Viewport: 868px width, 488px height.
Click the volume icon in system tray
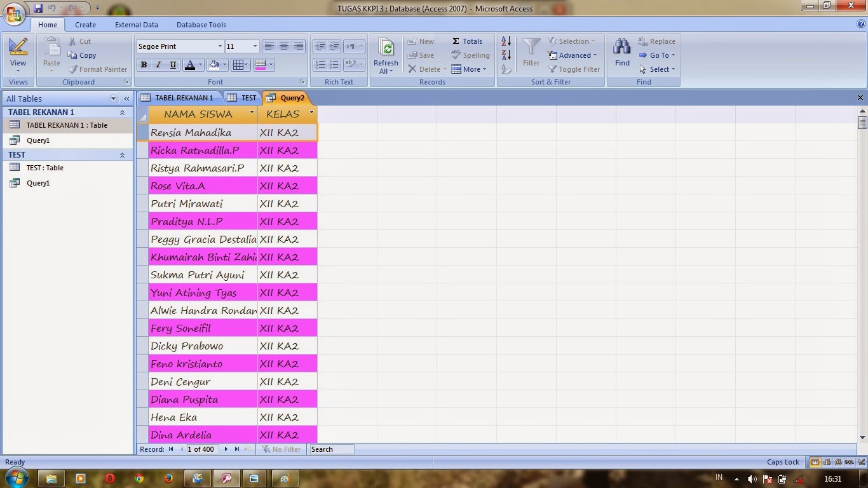pyautogui.click(x=752, y=479)
